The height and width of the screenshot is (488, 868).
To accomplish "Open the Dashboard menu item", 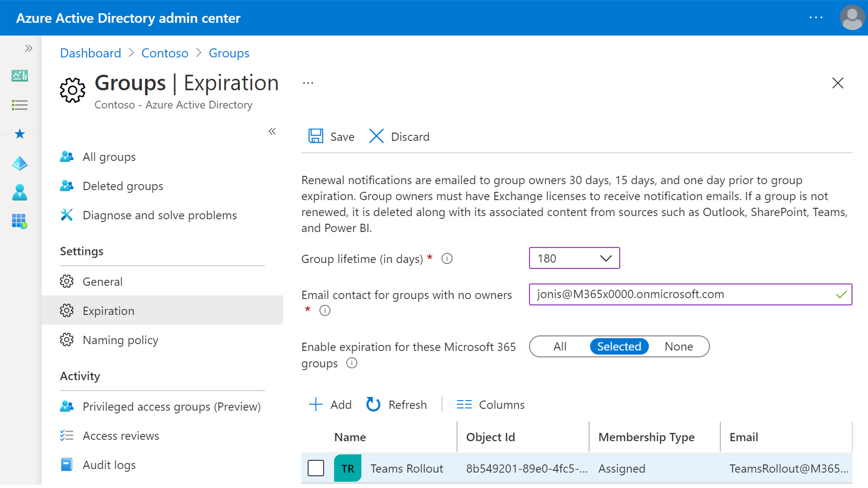I will (91, 53).
